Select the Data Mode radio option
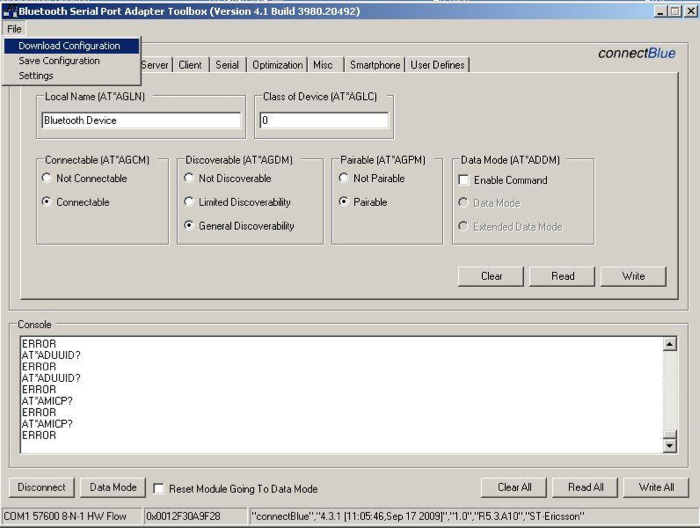This screenshot has width=700, height=528. (x=489, y=203)
